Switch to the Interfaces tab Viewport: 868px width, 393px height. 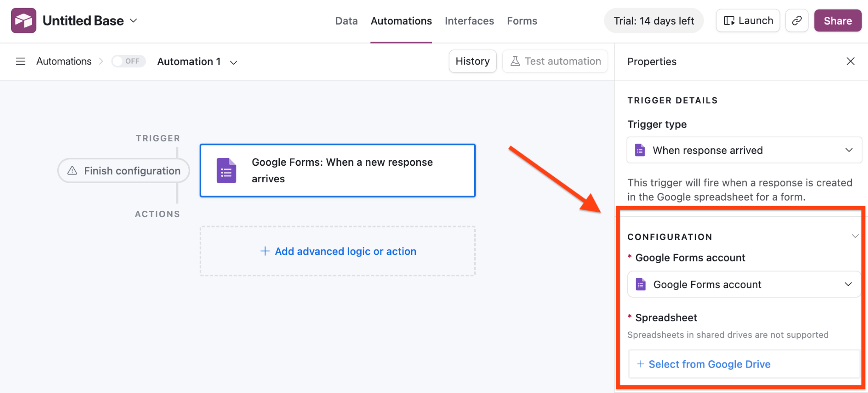point(469,21)
